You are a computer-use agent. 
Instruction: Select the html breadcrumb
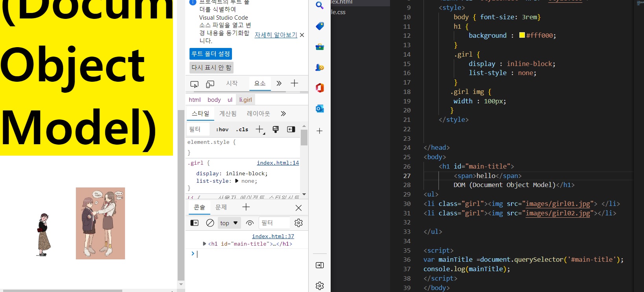pyautogui.click(x=195, y=100)
